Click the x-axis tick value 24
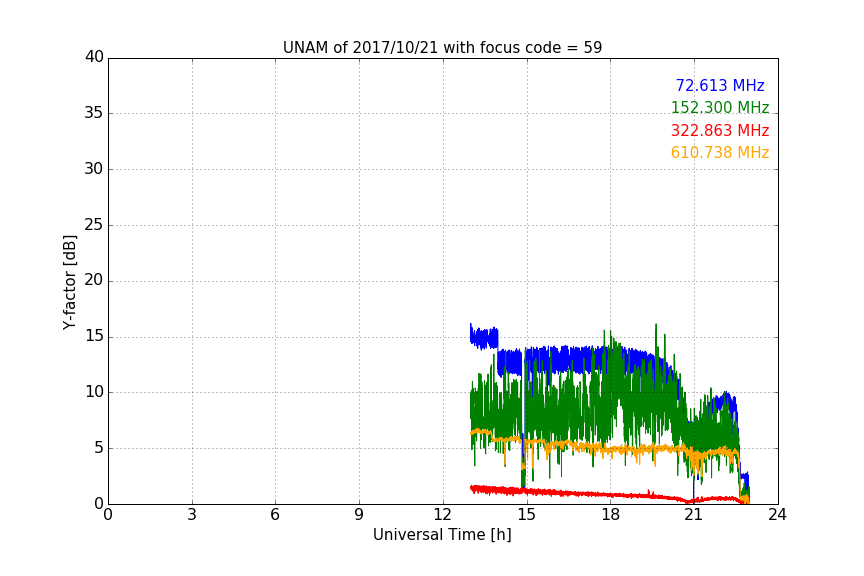Image resolution: width=864 pixels, height=576 pixels. coord(777,515)
